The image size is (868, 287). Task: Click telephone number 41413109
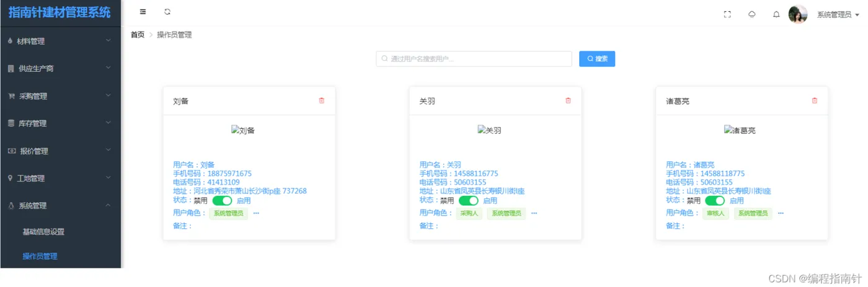tap(224, 182)
